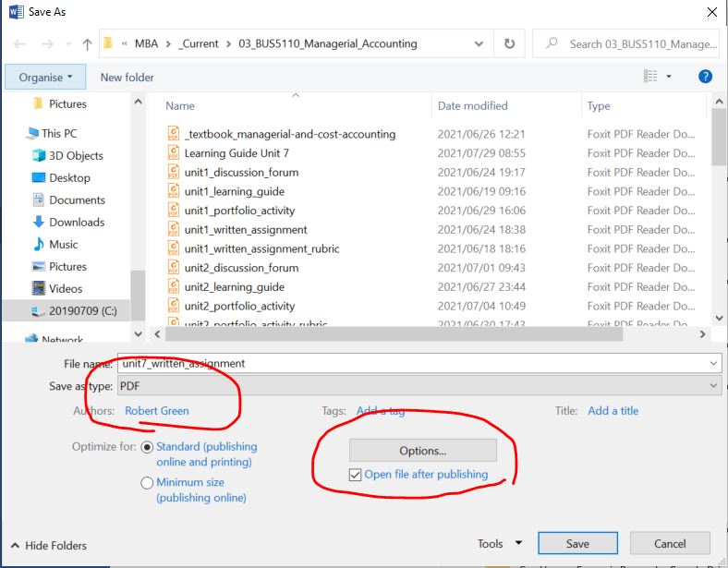Select unit1_written_assignment file icon

[x=173, y=229]
